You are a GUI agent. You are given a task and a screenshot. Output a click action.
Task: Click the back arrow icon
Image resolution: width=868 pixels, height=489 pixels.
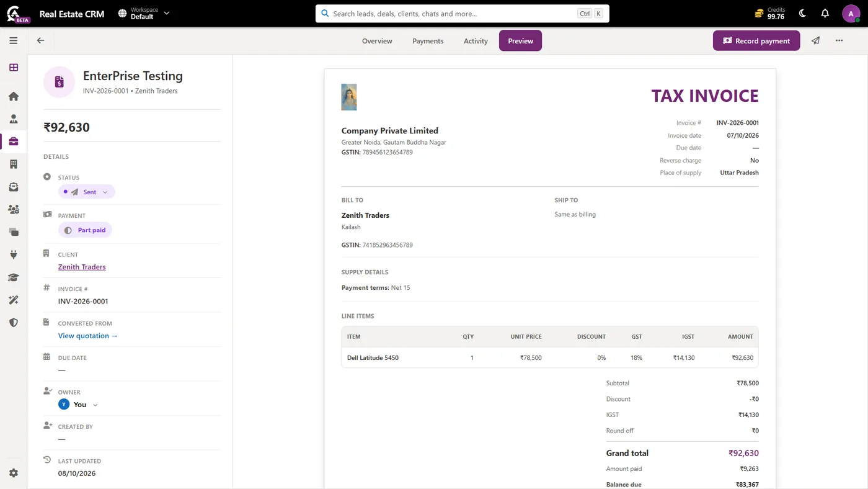(40, 40)
